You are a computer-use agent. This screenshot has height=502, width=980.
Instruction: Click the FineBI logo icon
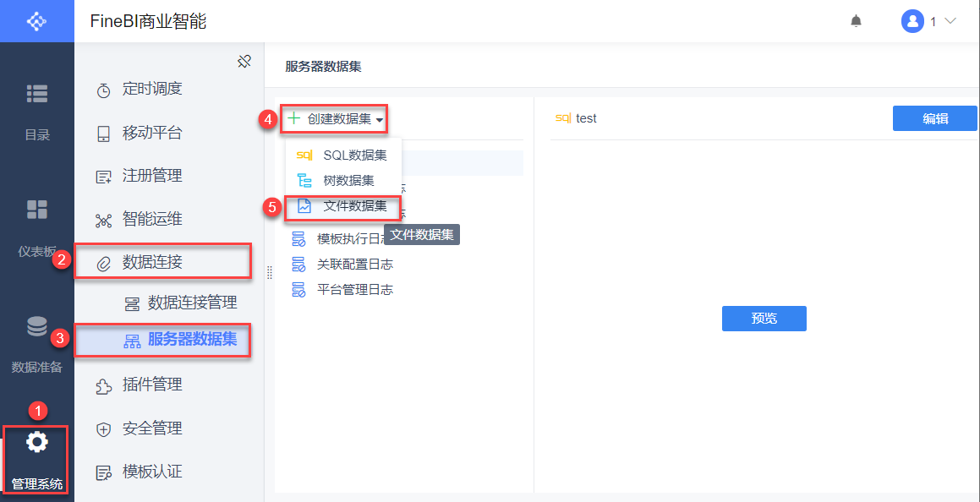coord(37,21)
